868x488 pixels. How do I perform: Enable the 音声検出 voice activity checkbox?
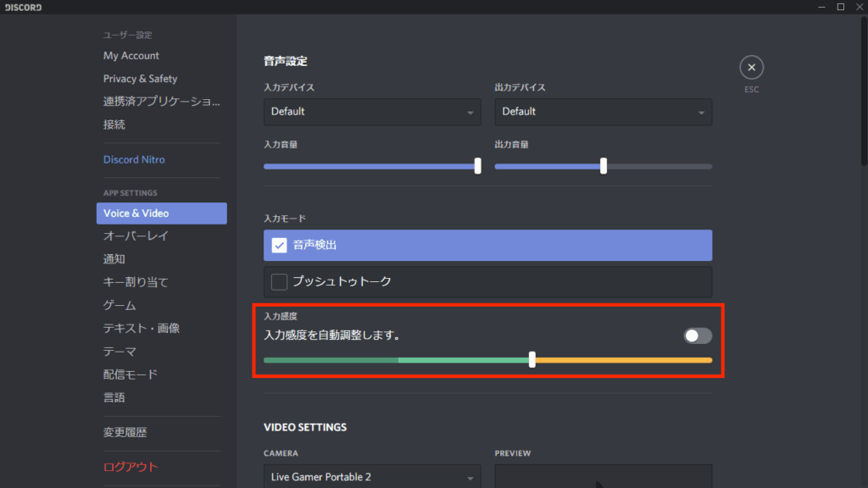click(279, 246)
